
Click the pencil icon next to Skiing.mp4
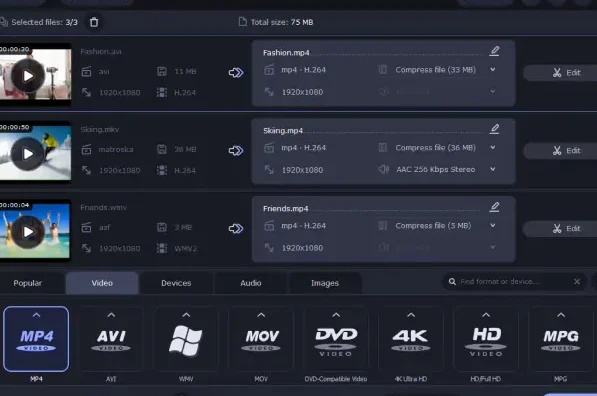(494, 129)
